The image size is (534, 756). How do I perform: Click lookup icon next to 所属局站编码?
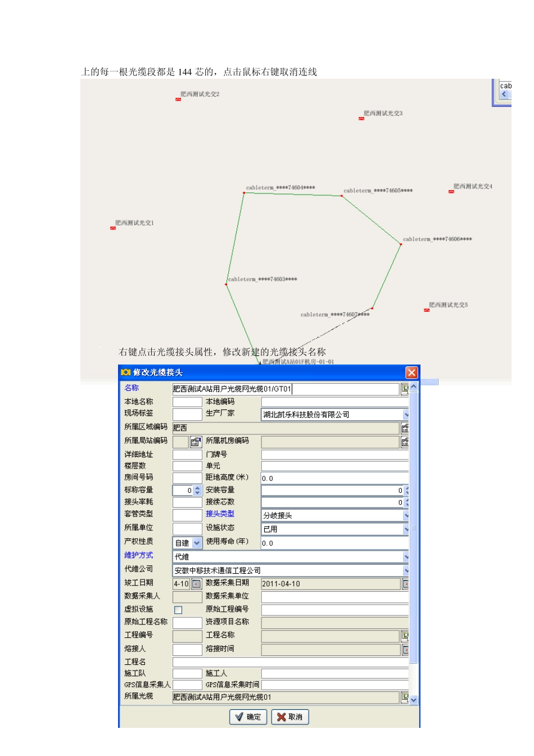click(196, 442)
